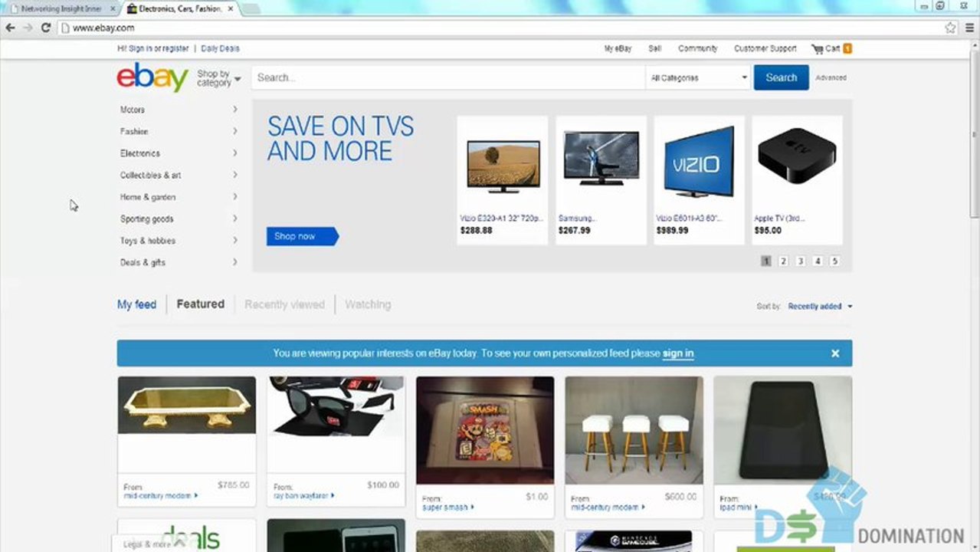The height and width of the screenshot is (552, 980).
Task: Dismiss the sign-in banner with X
Action: 835,353
